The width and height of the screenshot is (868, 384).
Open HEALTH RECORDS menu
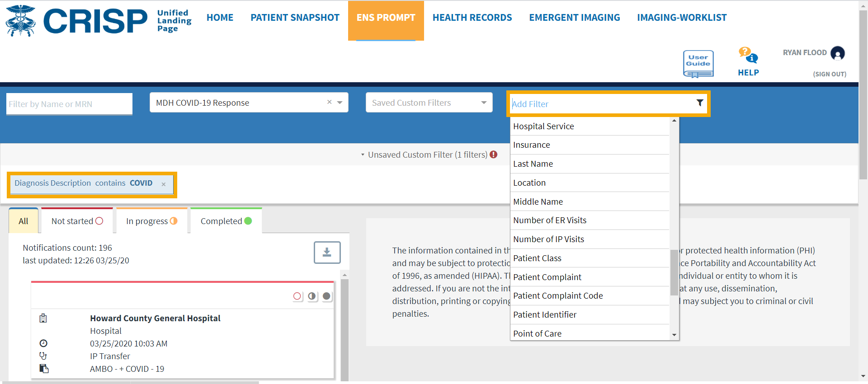point(472,18)
